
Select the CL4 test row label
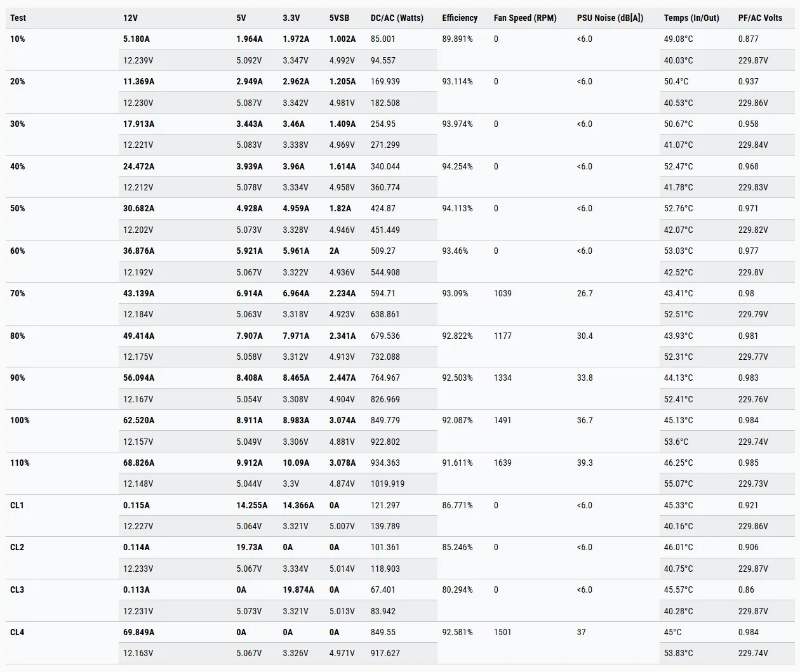pos(17,632)
